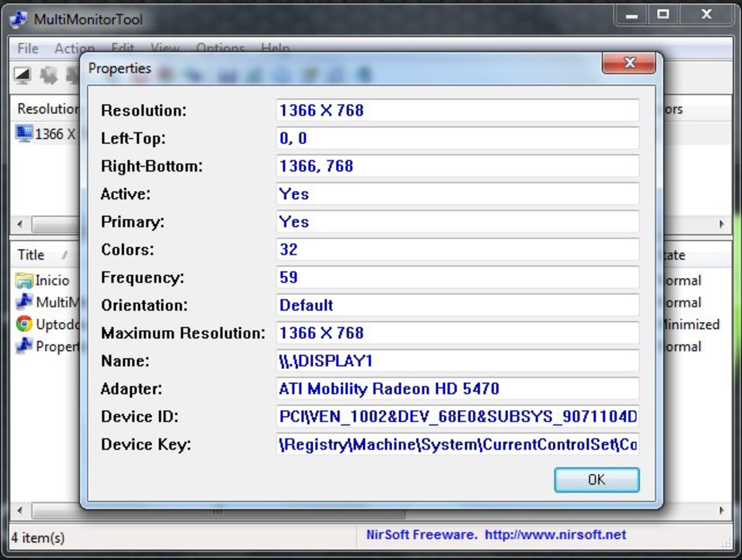Open the View menu
Screen dimensions: 742x560
pos(165,48)
